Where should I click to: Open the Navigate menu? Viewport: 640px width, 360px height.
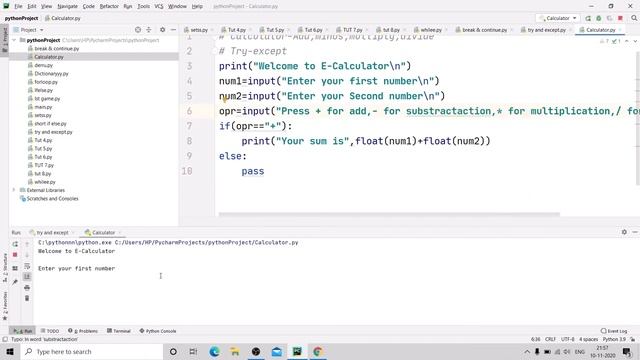67,6
